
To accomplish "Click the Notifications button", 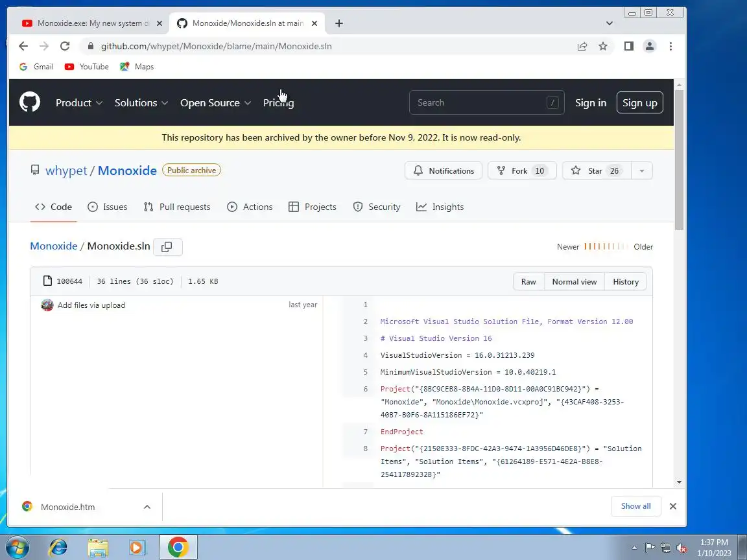I will (x=444, y=170).
